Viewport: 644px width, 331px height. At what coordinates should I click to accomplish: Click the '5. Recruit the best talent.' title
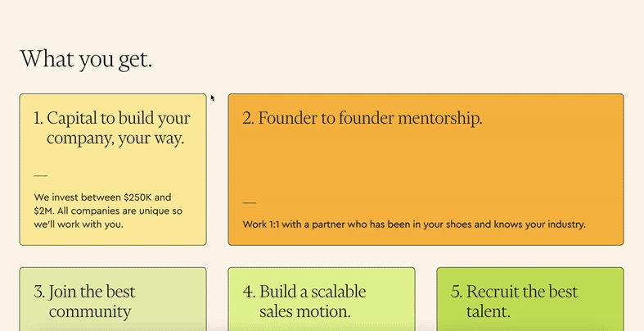point(514,302)
